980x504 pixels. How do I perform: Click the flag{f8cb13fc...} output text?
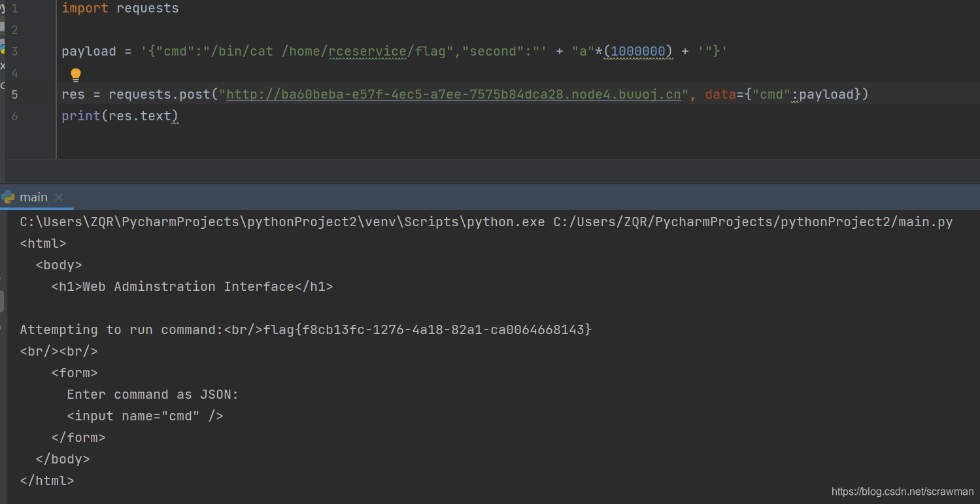click(428, 329)
